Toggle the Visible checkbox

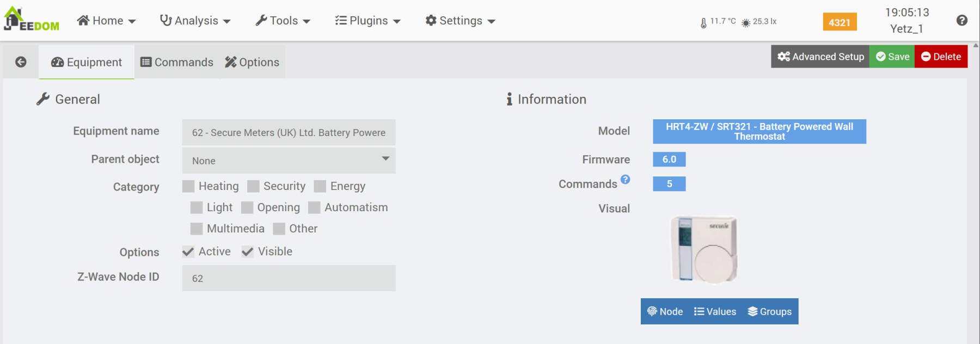point(248,251)
